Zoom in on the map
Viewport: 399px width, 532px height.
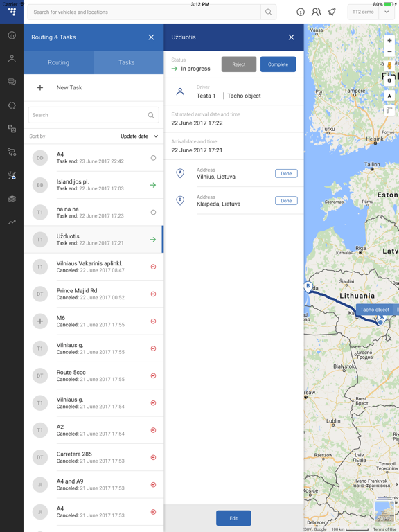point(389,40)
